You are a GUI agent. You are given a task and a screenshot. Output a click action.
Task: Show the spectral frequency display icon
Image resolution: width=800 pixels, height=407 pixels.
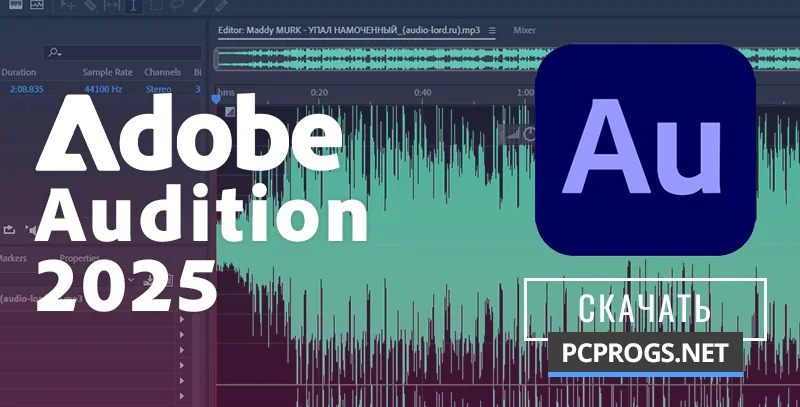[x=37, y=5]
